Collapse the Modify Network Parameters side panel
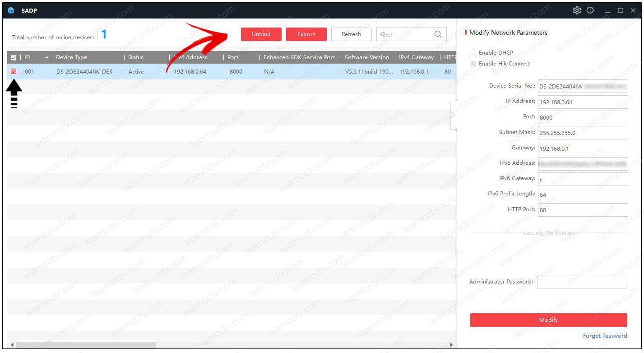The height and width of the screenshot is (353, 644). click(x=454, y=115)
